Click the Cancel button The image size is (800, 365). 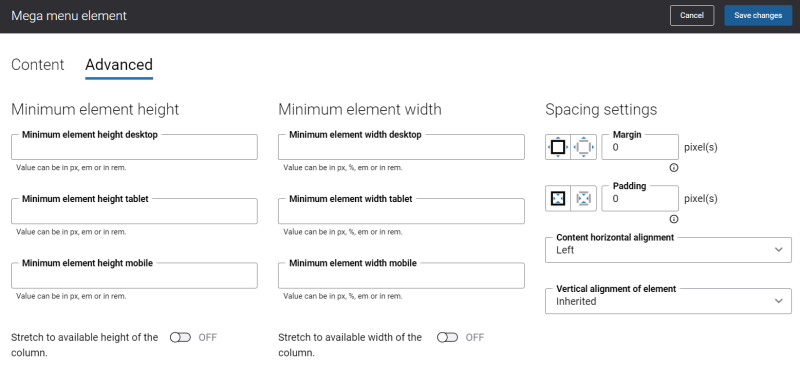pos(692,15)
